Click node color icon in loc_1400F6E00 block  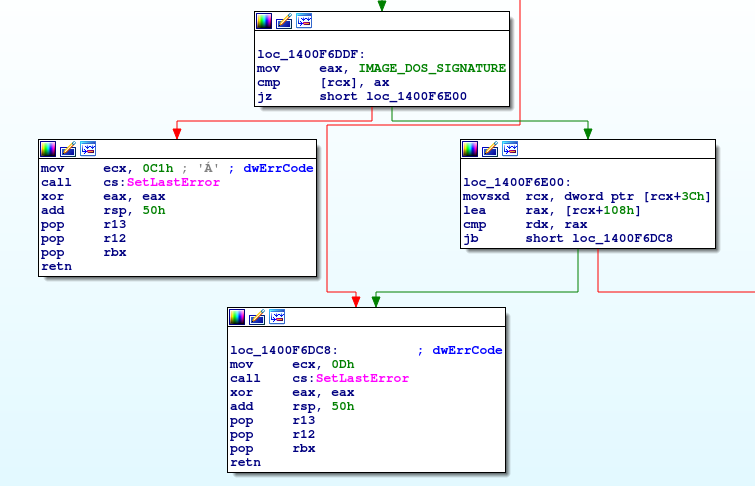(x=470, y=149)
